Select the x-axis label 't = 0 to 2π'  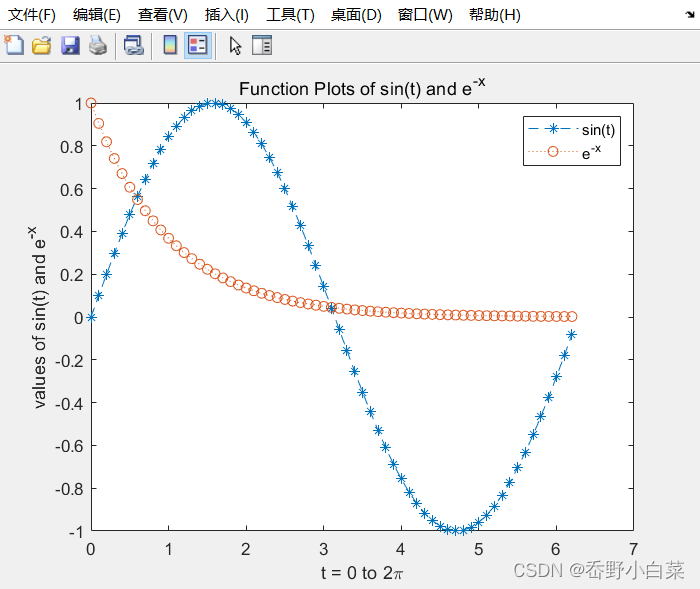362,573
